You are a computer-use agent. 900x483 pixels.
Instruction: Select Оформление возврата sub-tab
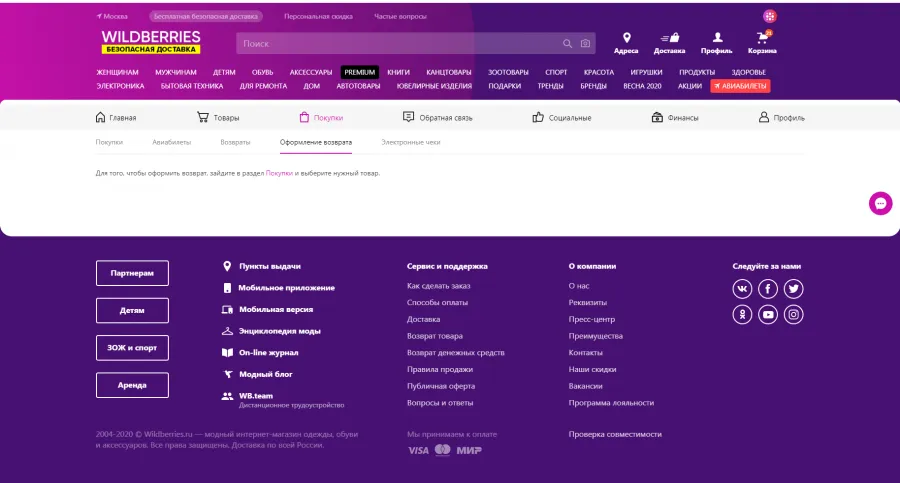pyautogui.click(x=316, y=142)
